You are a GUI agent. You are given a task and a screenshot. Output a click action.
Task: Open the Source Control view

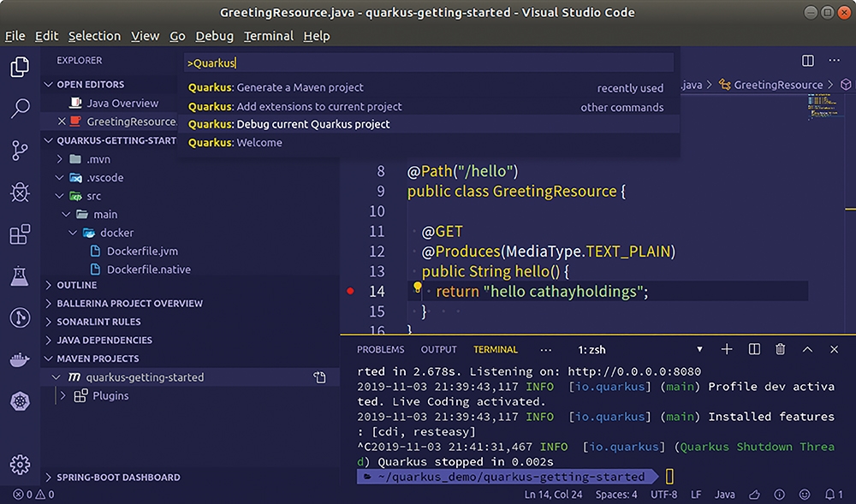(x=20, y=151)
